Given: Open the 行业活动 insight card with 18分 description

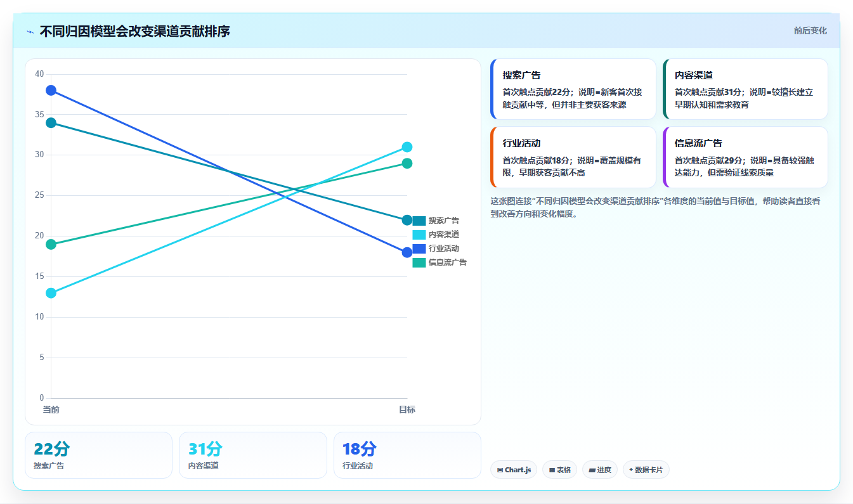Looking at the screenshot, I should [x=573, y=157].
